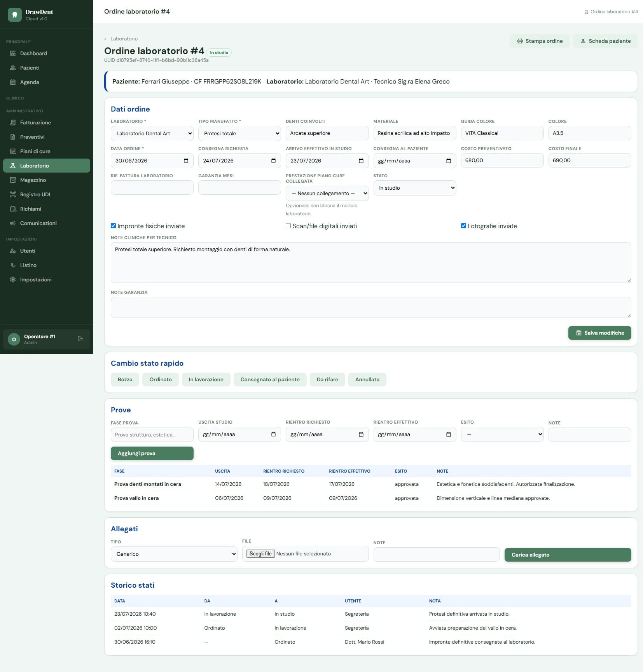Uncheck Impronte fisiche inviate checkbox

click(114, 225)
